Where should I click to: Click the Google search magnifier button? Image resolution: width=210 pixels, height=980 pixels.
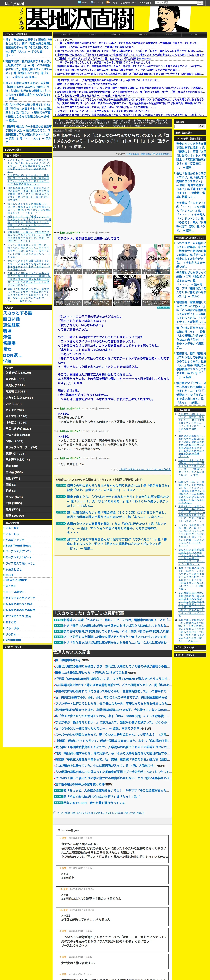point(200,3)
